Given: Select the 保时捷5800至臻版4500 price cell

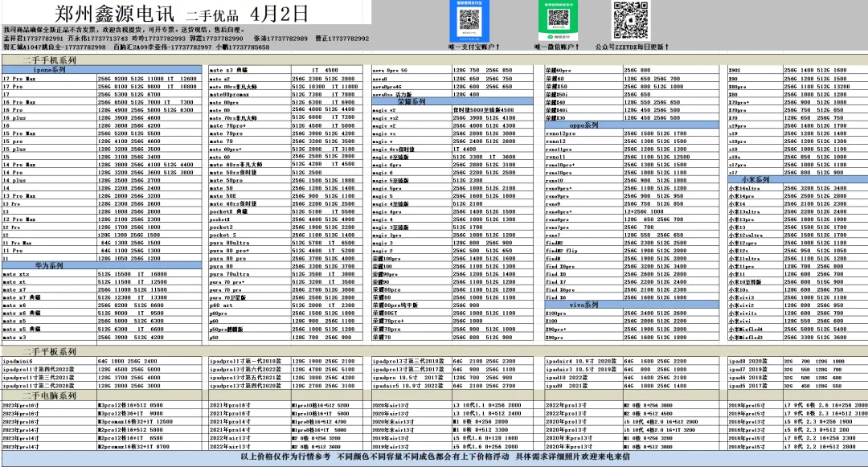Looking at the screenshot, I should 492,109.
